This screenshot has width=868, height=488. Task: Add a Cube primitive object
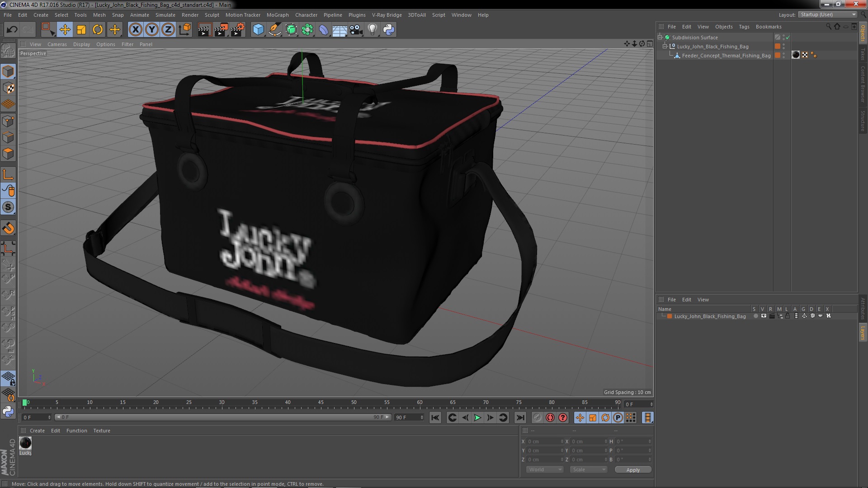coord(258,30)
